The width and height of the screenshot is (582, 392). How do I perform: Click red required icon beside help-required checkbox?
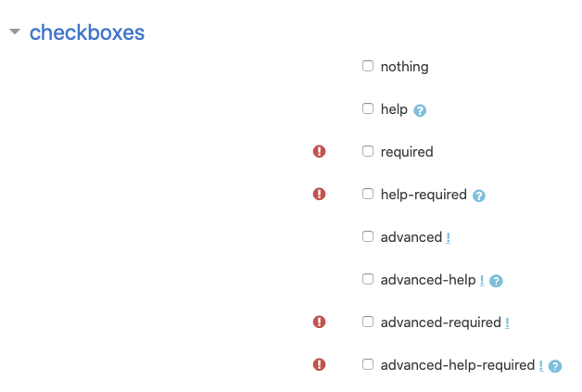[x=319, y=194]
